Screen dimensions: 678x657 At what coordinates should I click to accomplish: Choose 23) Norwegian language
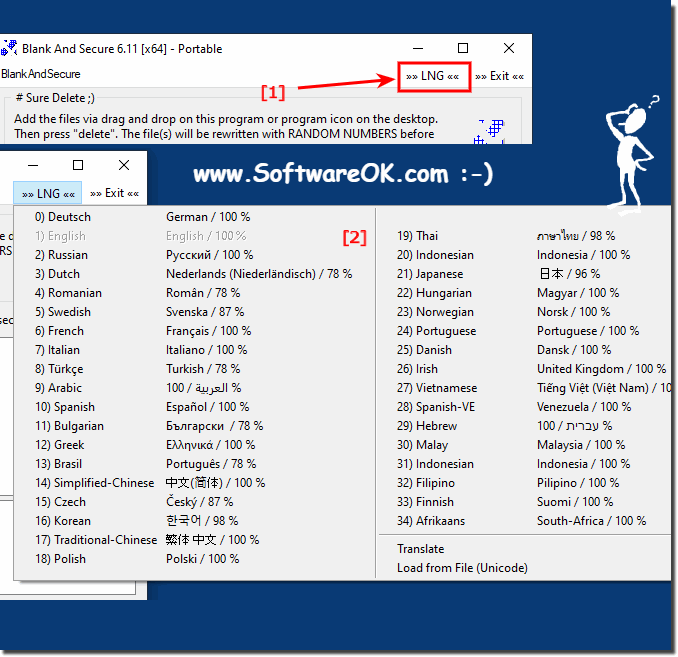524,312
